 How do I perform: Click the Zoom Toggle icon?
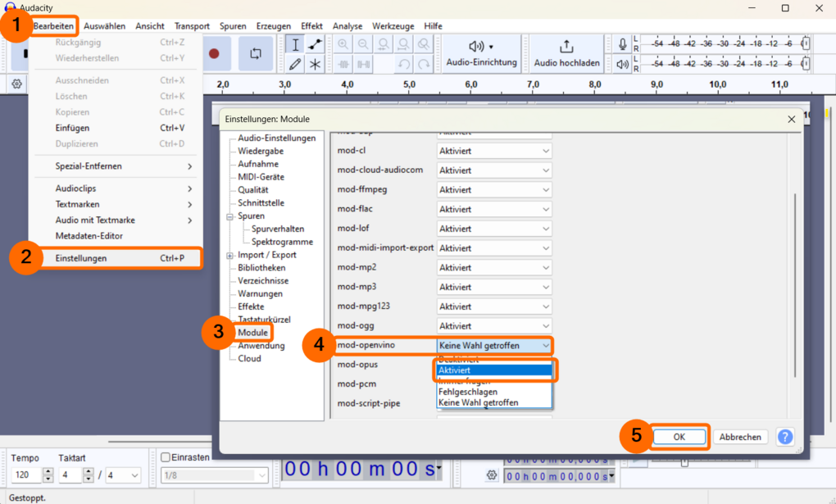[x=424, y=44]
